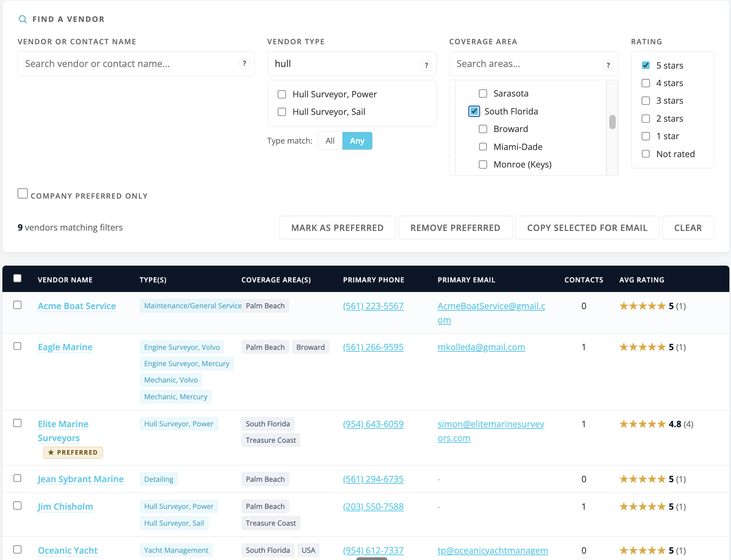Grab the coverage area list scrollbar
The image size is (731, 560).
(612, 122)
